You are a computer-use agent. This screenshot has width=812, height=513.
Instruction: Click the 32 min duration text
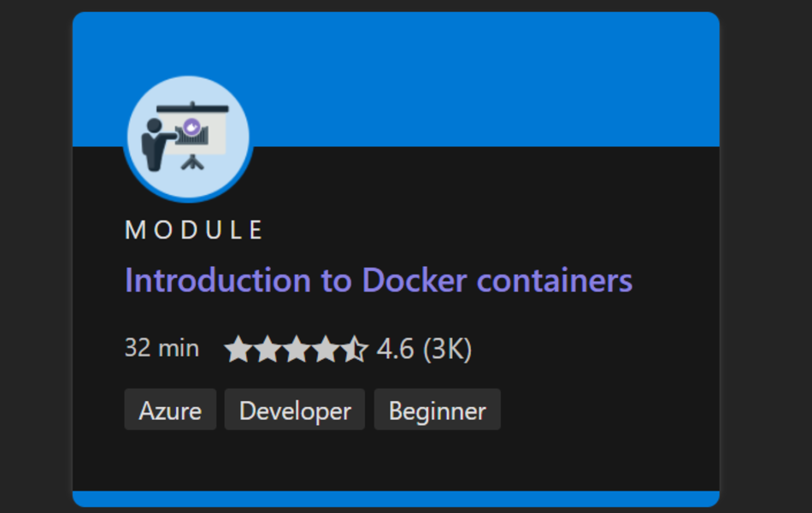coord(162,348)
